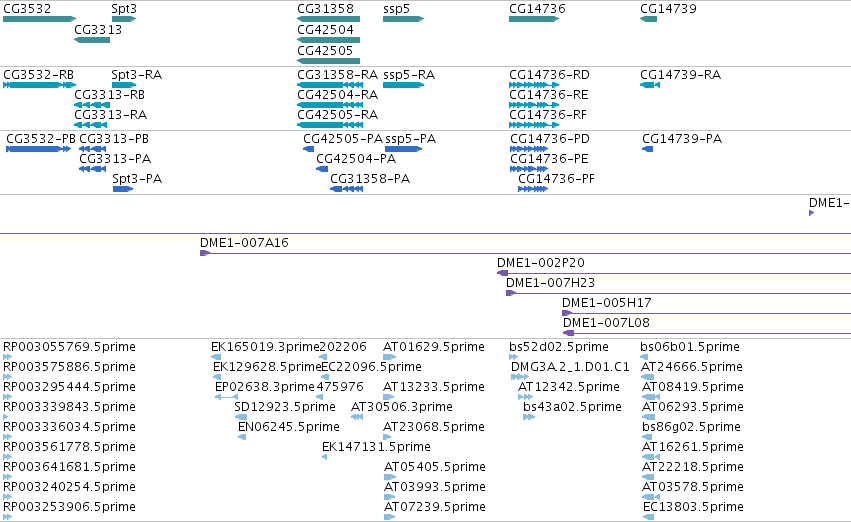Select the teal arrow glyph under CG14736 gene

pyautogui.click(x=534, y=19)
